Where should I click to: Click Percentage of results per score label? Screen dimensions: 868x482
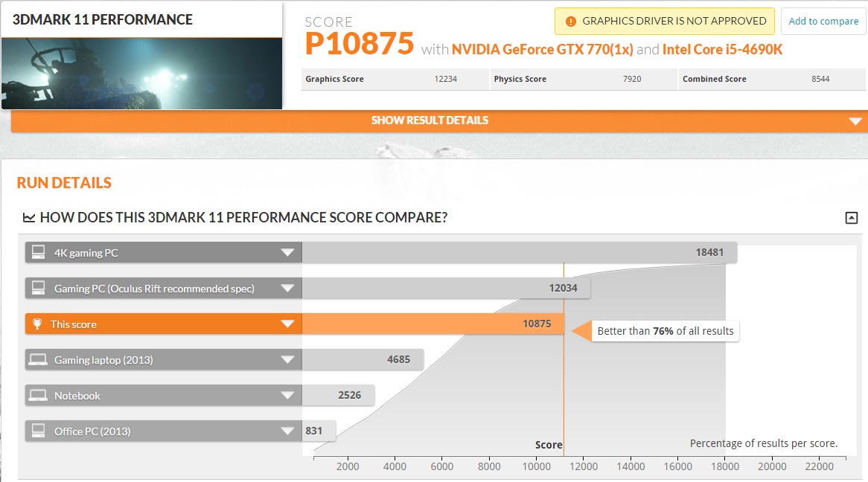(x=763, y=443)
